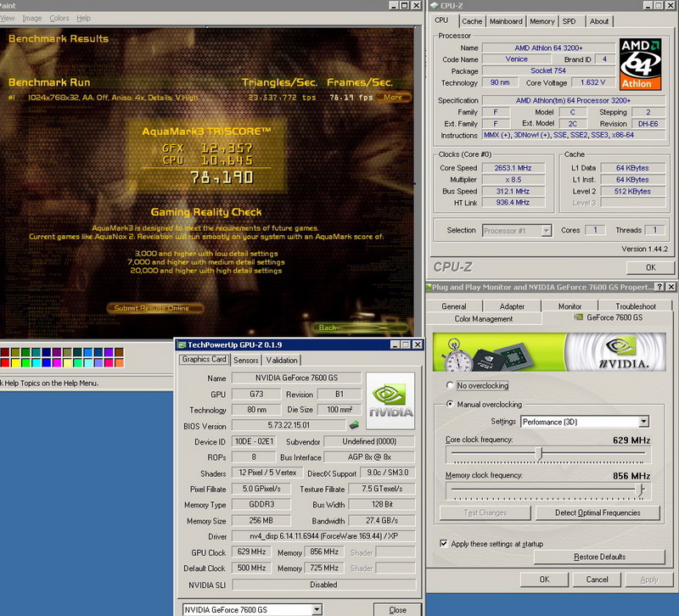
Task: Click the Bandwidth value 27.4 GB/s
Action: pos(381,520)
